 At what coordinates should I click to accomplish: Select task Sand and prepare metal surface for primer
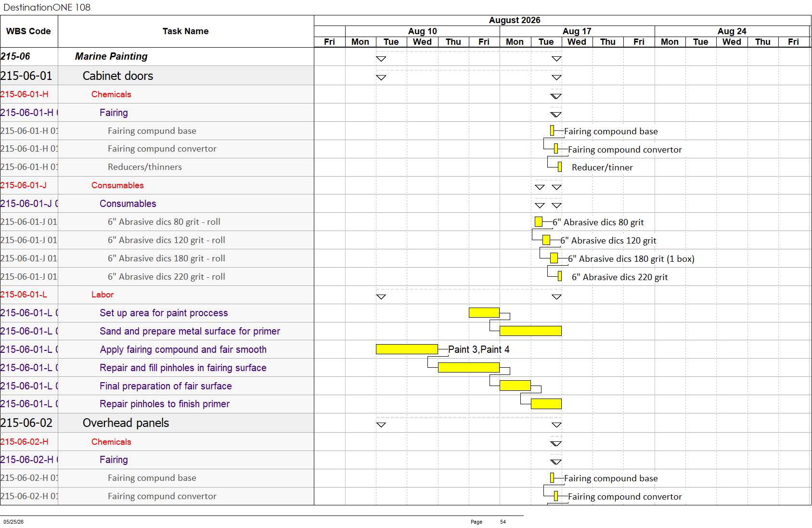190,331
